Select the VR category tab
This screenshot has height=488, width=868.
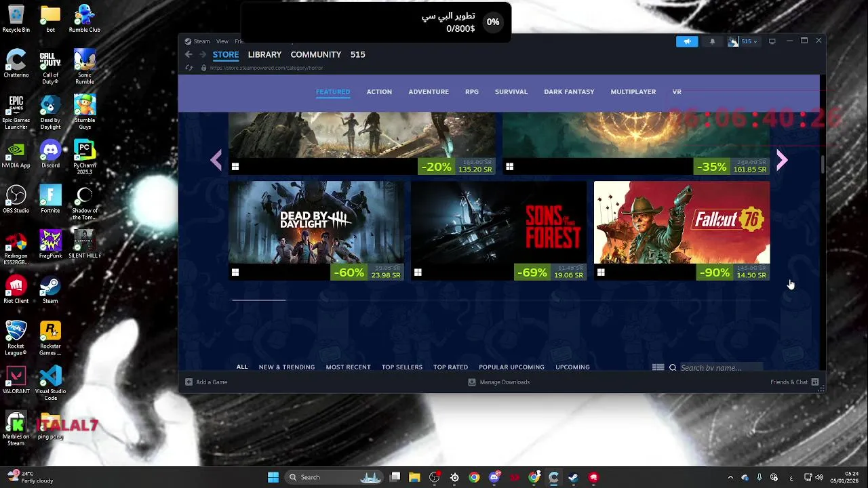pyautogui.click(x=677, y=91)
